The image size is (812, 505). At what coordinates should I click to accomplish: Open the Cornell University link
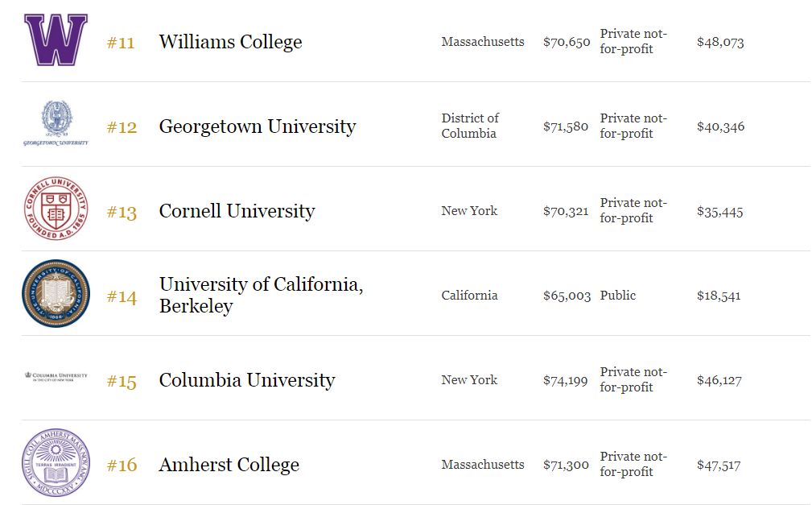tap(237, 211)
